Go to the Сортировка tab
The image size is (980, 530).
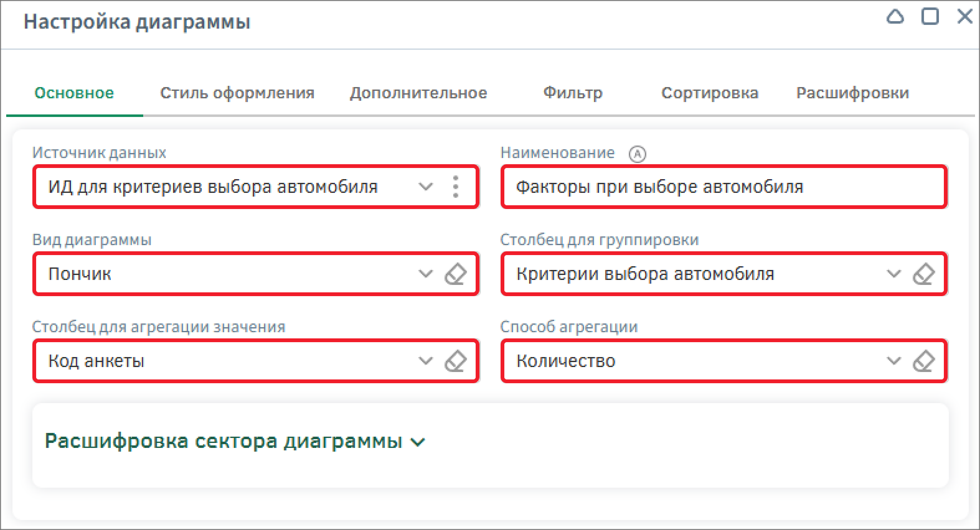[709, 93]
